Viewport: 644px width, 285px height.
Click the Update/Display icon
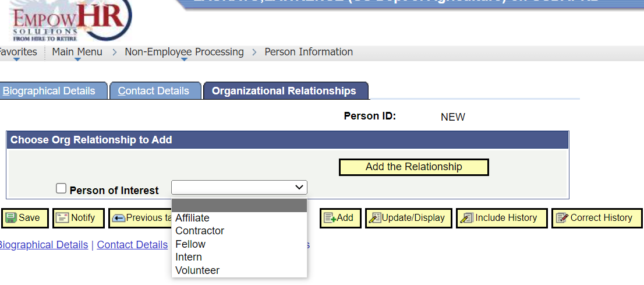(375, 218)
